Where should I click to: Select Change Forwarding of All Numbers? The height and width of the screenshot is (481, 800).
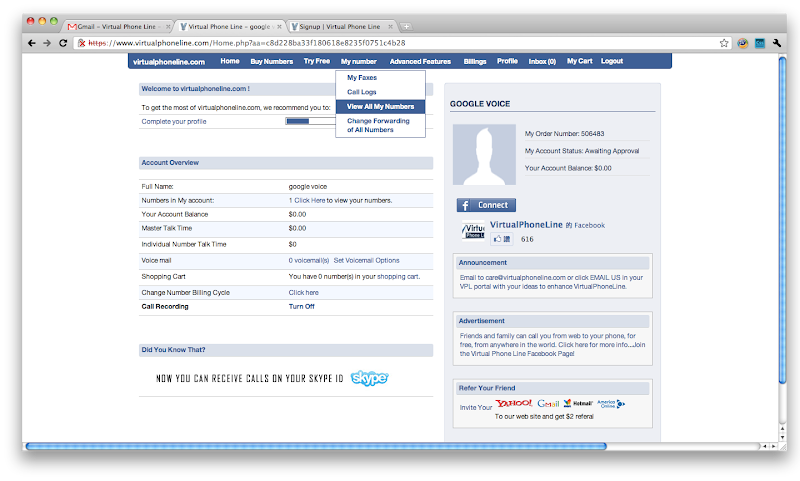tap(378, 125)
